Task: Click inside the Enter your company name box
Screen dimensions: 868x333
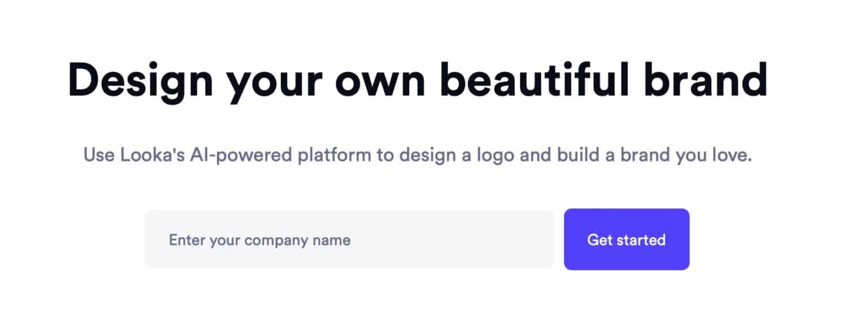Action: coord(349,239)
